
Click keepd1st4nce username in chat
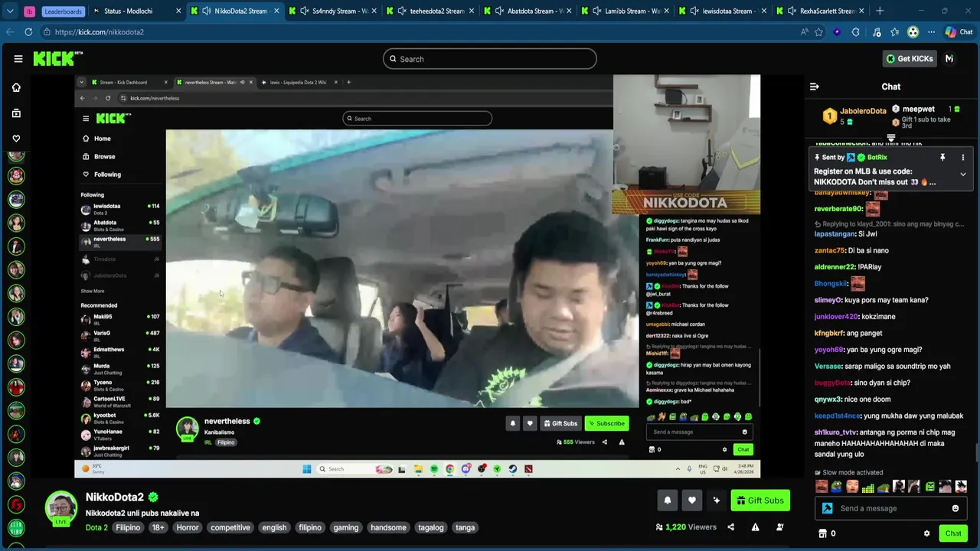pyautogui.click(x=837, y=416)
